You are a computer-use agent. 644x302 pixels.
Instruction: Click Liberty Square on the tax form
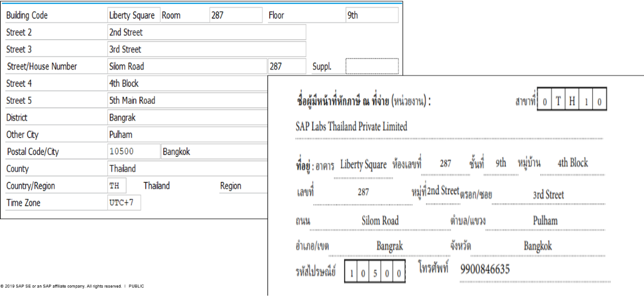click(363, 164)
